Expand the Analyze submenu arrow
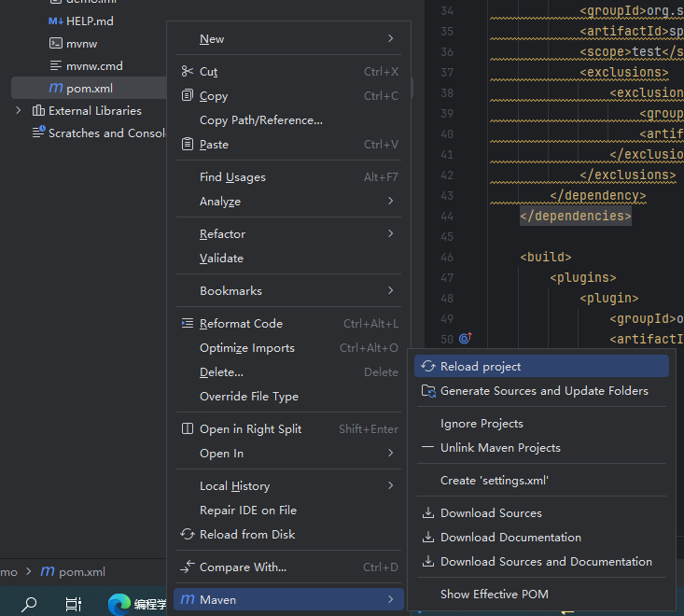This screenshot has width=684, height=616. (x=391, y=201)
